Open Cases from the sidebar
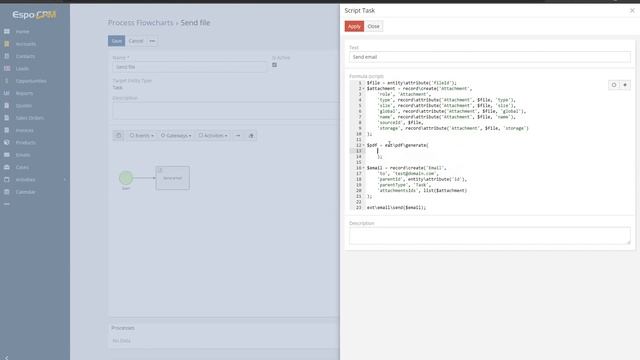Viewport: 640px width, 360px height. coord(22,167)
